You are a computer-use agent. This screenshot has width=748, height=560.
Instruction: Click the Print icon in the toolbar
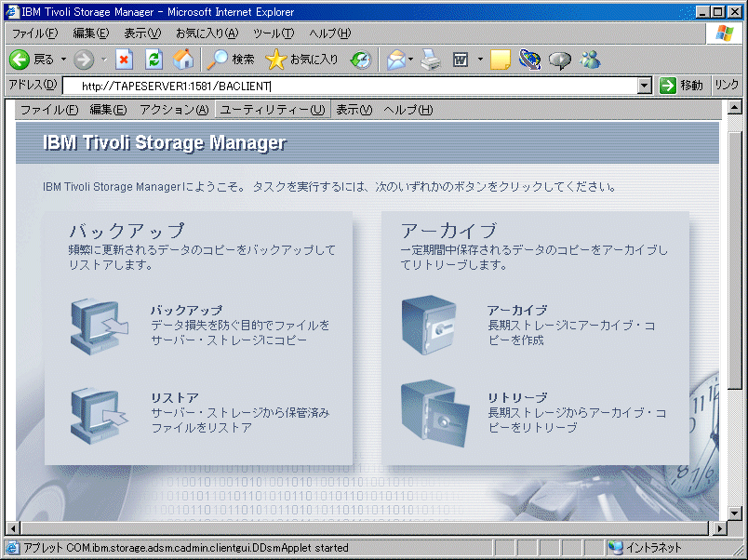[430, 60]
